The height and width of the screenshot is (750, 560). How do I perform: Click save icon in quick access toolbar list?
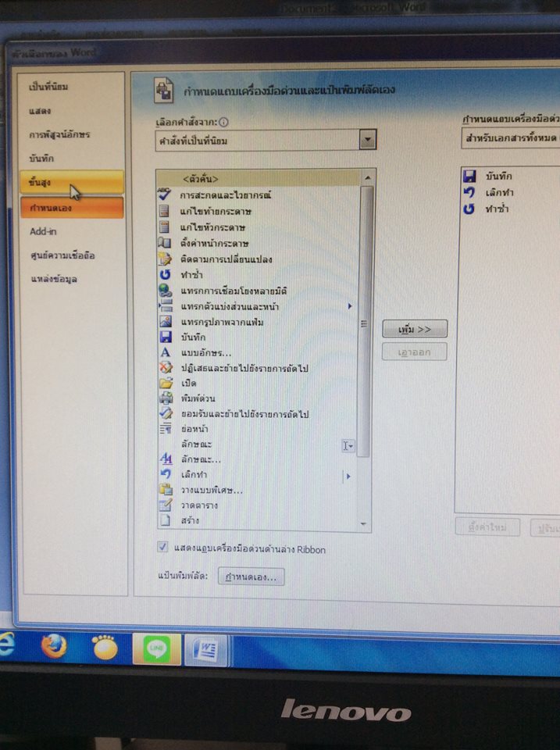click(469, 176)
